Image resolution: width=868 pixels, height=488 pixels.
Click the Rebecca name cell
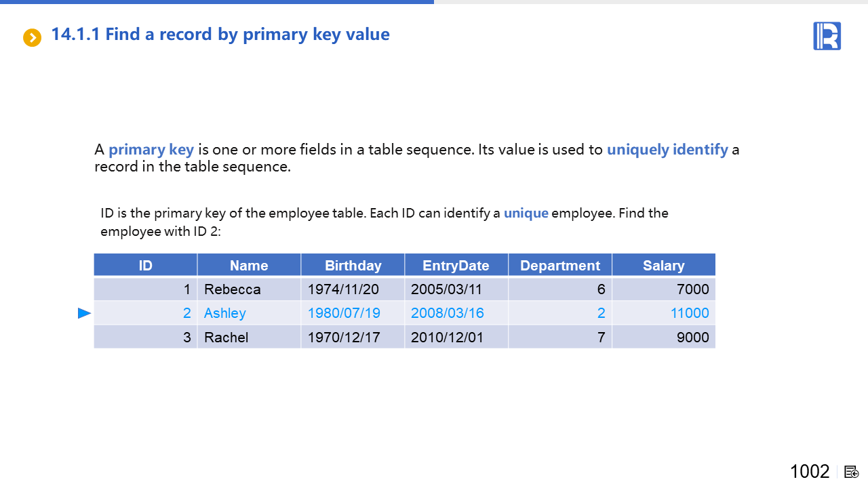tap(232, 289)
